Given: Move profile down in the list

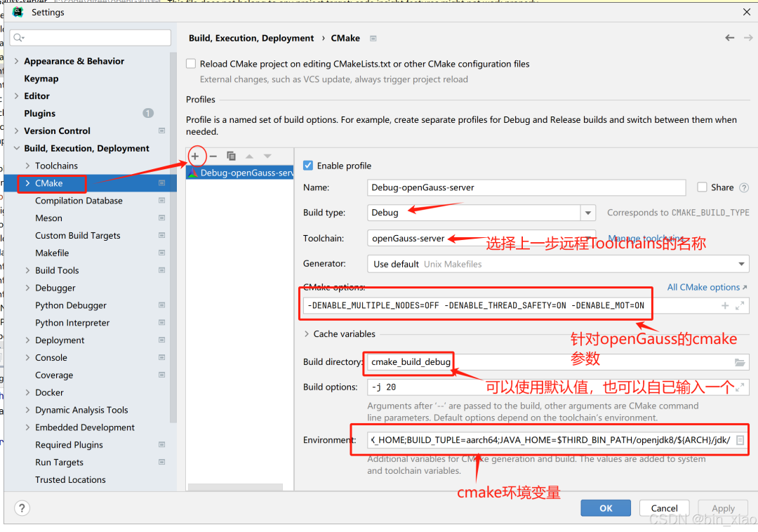Looking at the screenshot, I should coord(267,156).
